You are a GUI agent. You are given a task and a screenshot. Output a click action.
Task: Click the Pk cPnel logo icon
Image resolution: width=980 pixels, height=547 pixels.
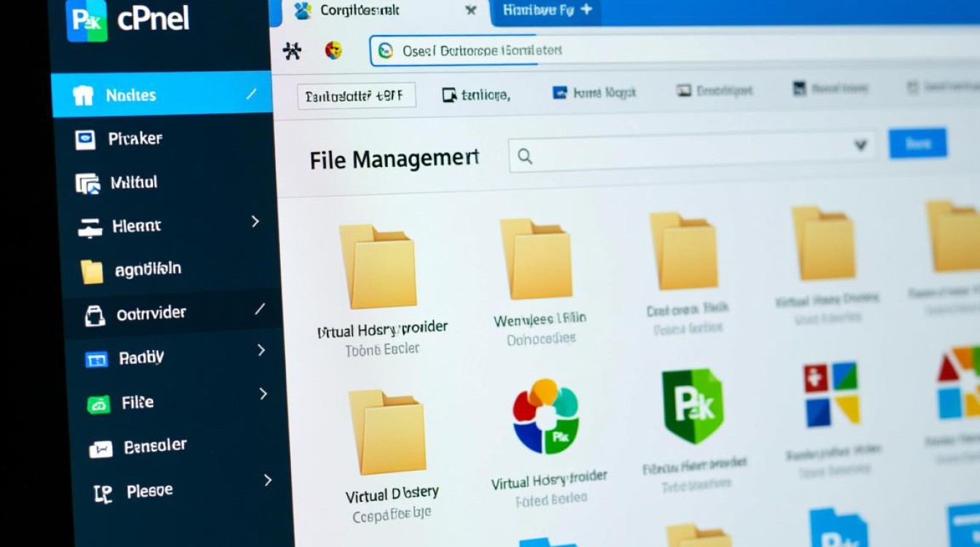[86, 20]
